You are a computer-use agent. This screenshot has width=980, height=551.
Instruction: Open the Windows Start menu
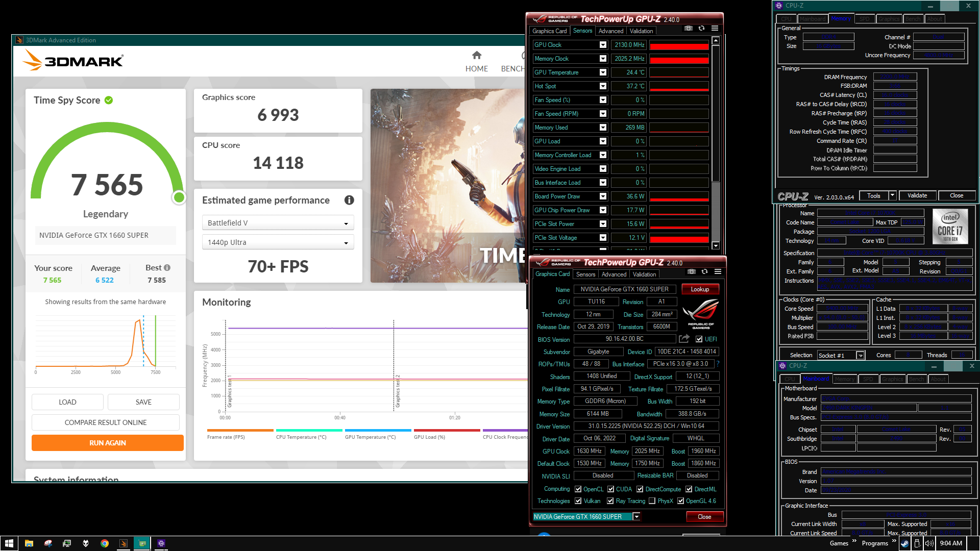pyautogui.click(x=9, y=543)
